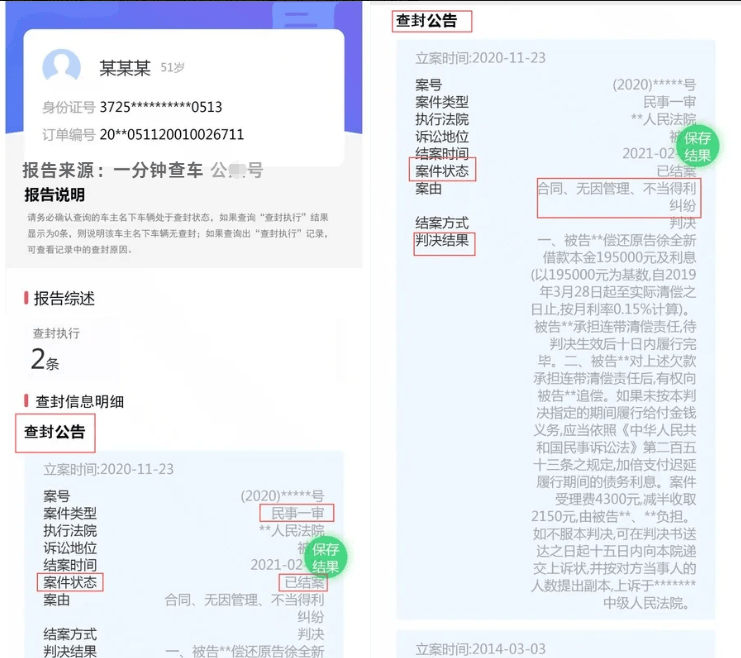
Task: Click the boxed 判决结果 label in right report
Action: [x=442, y=241]
